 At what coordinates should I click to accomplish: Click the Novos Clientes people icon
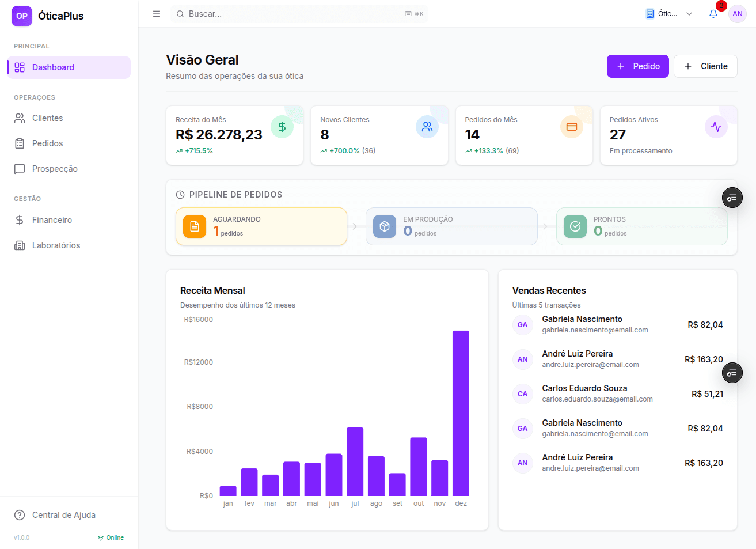427,127
